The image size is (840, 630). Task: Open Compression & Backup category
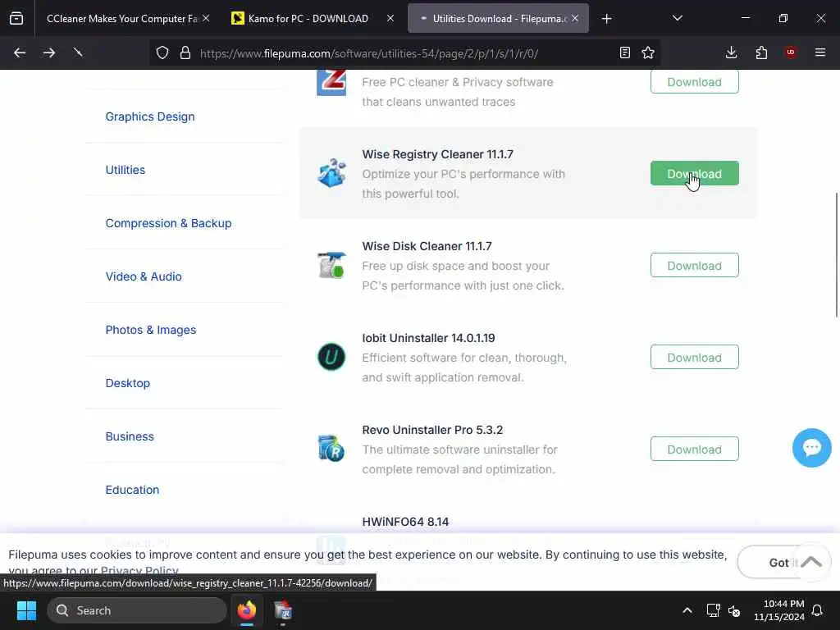pos(168,223)
